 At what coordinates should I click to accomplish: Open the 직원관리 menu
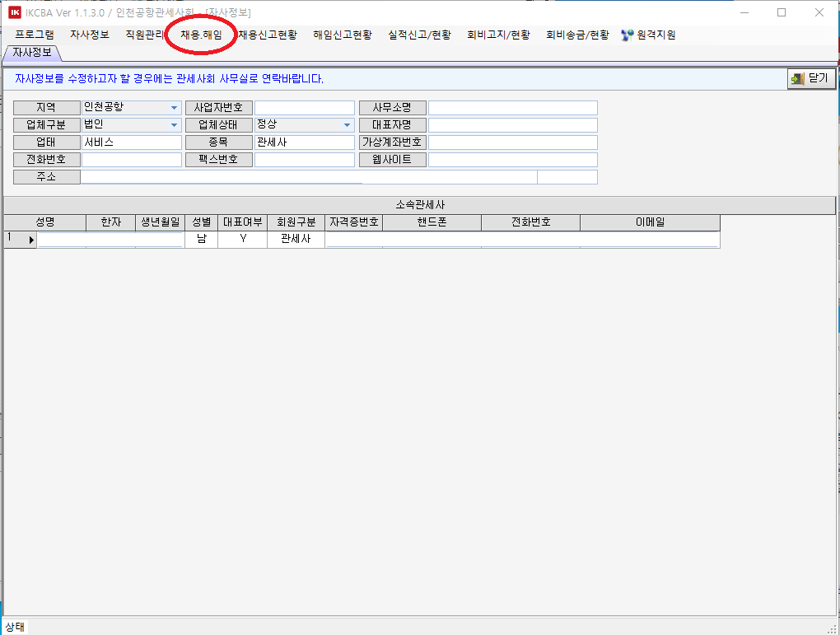[145, 35]
